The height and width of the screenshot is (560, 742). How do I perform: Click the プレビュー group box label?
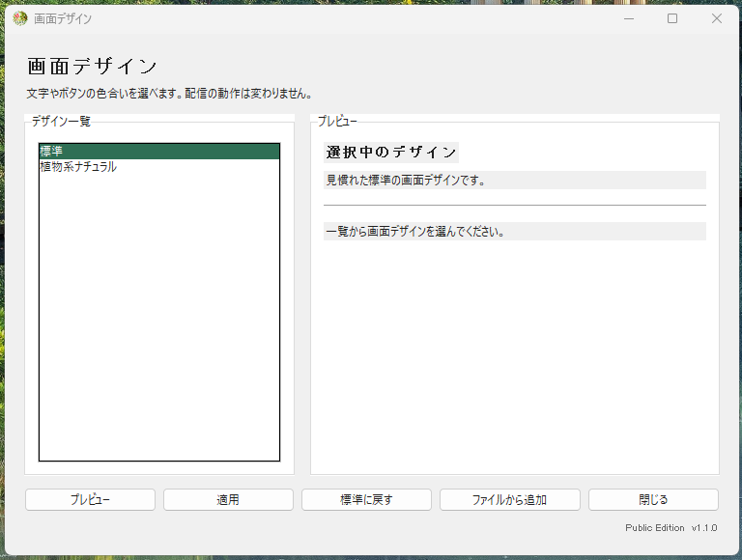tap(337, 121)
